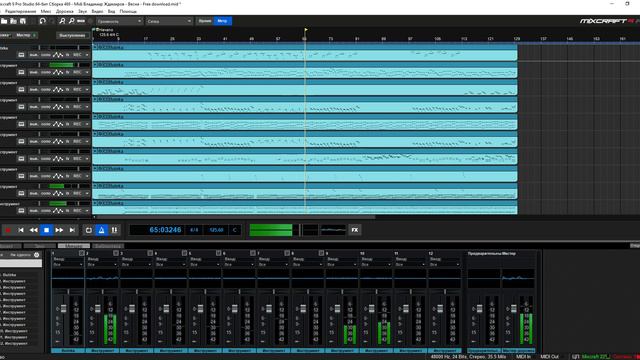Image resolution: width=640 pixels, height=360 pixels.
Task: Click the rewind double-arrow transport button
Action: point(33,230)
